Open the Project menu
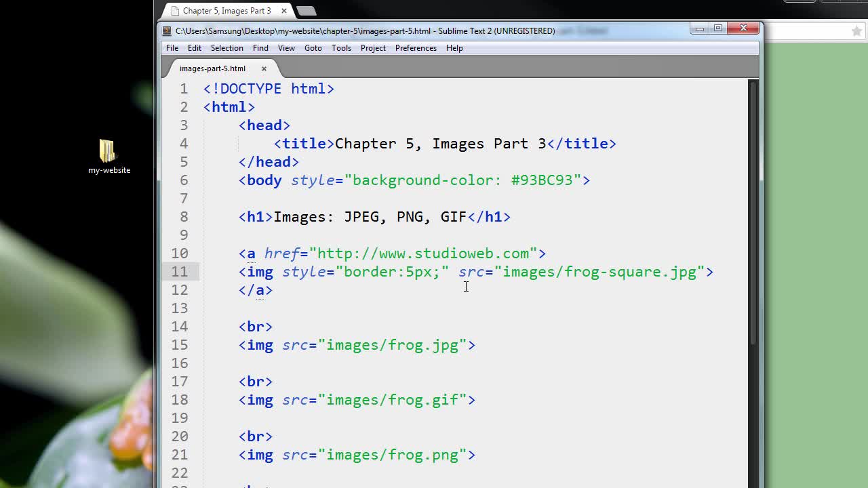Image resolution: width=868 pixels, height=488 pixels. [373, 48]
